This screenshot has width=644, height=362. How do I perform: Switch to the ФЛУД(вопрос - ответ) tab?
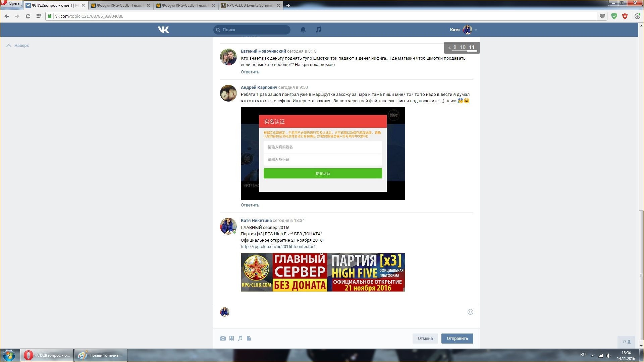(55, 5)
